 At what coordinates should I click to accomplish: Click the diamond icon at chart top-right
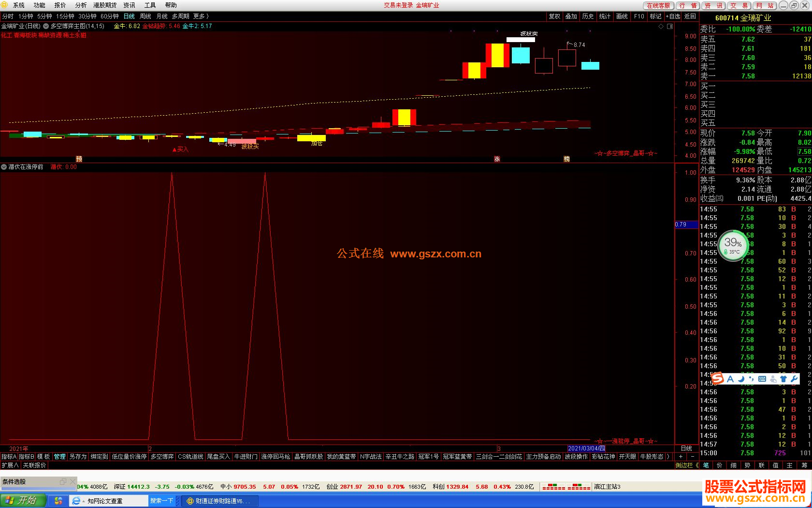(661, 27)
